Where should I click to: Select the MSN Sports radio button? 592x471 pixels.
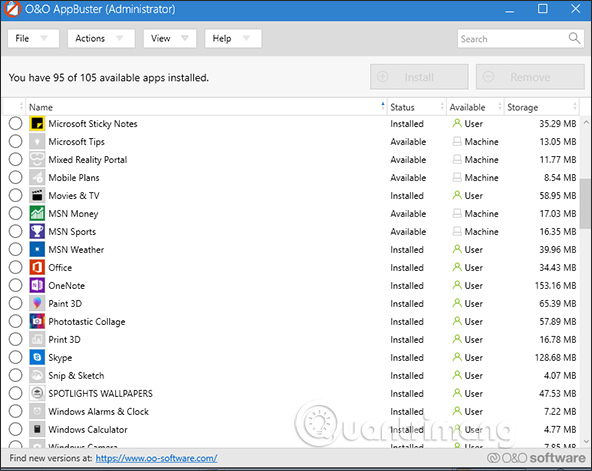(x=15, y=231)
